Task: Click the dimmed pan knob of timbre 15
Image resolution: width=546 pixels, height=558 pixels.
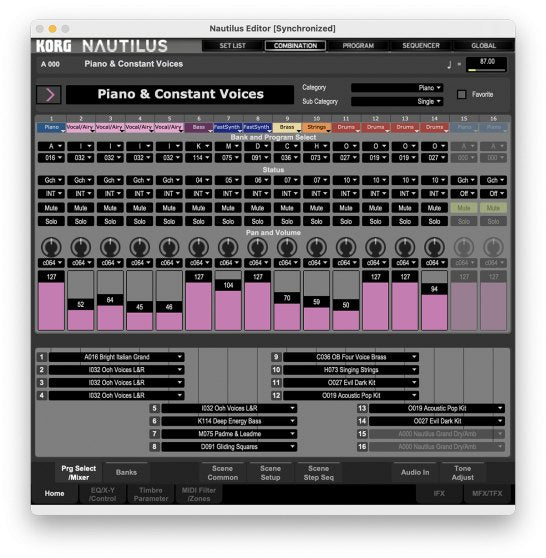Action: 464,247
